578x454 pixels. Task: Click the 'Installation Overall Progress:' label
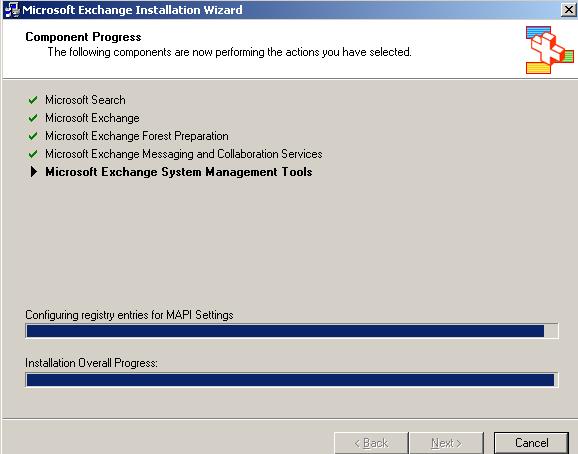tap(91, 363)
